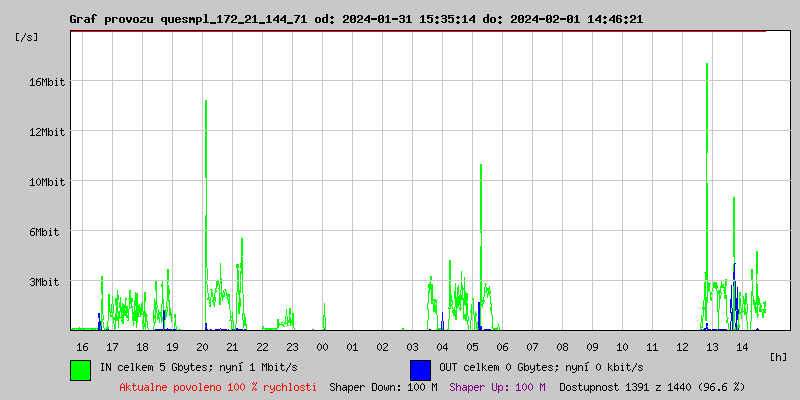Click the hour 16 x-axis marker
800x400 pixels.
pos(82,347)
